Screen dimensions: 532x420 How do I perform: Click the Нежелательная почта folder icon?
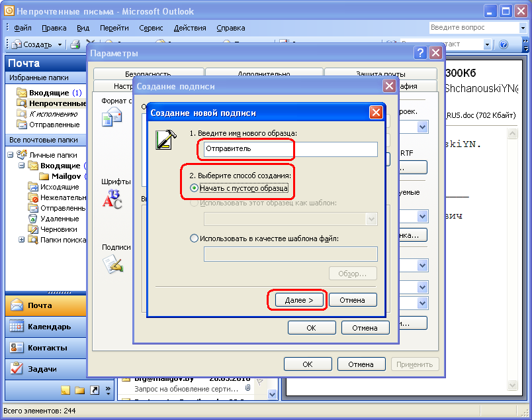click(x=33, y=197)
